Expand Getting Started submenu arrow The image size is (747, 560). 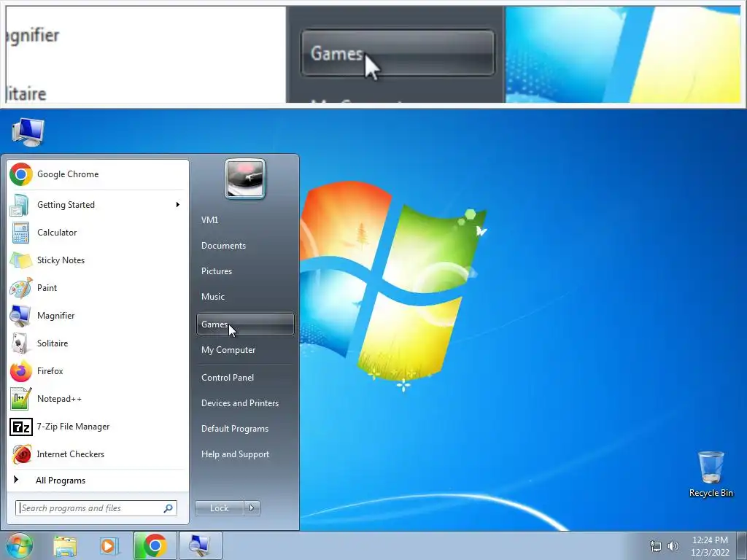tap(178, 205)
